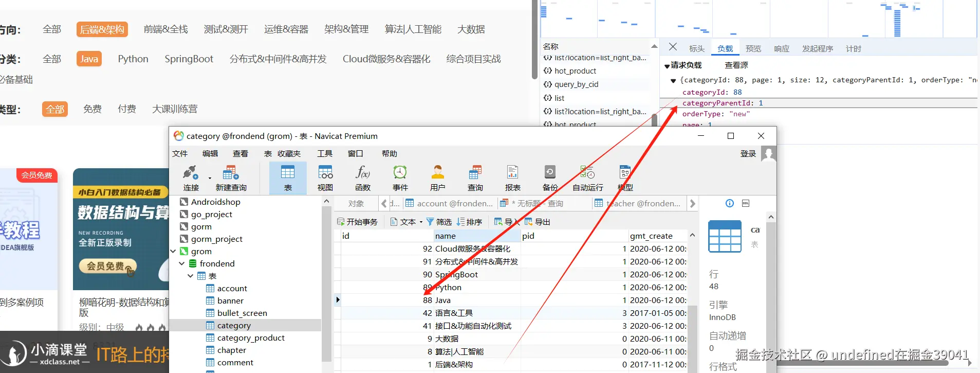Switch to the 标头 headers tab
Screen dimensions: 980x373
pos(697,49)
